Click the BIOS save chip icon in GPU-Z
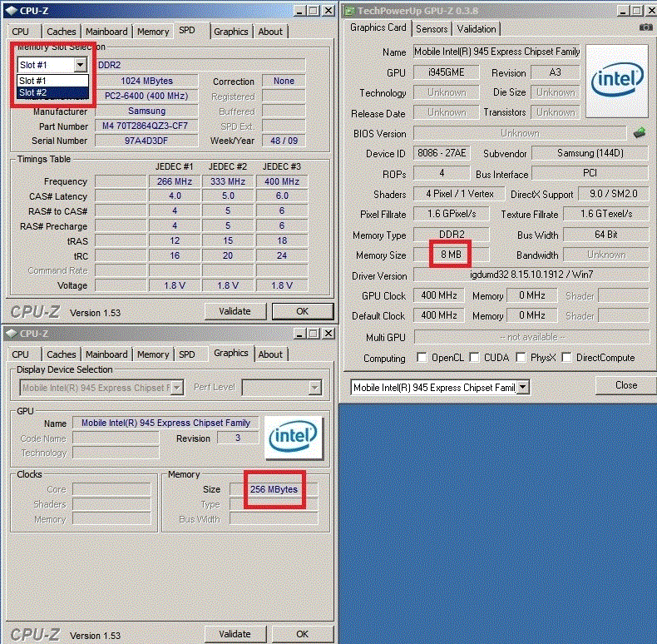 (x=640, y=133)
